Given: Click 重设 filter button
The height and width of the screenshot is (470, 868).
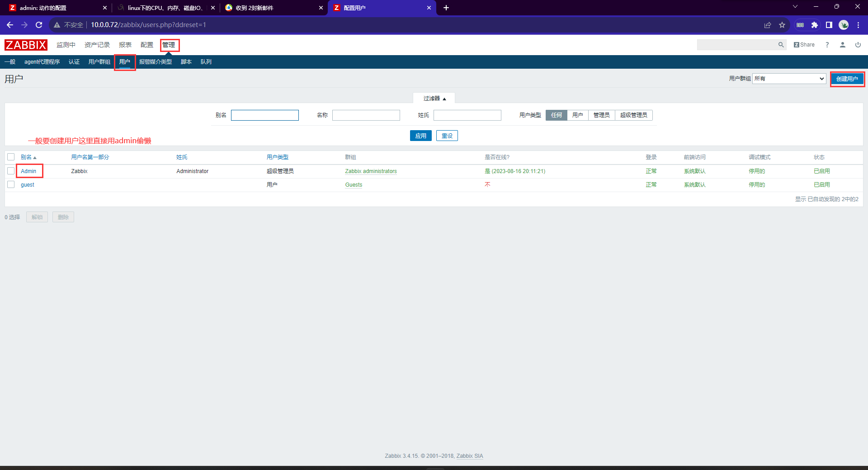Looking at the screenshot, I should (x=447, y=136).
